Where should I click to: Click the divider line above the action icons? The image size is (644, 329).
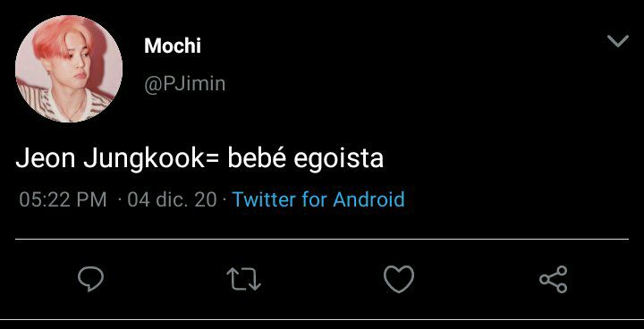[322, 239]
